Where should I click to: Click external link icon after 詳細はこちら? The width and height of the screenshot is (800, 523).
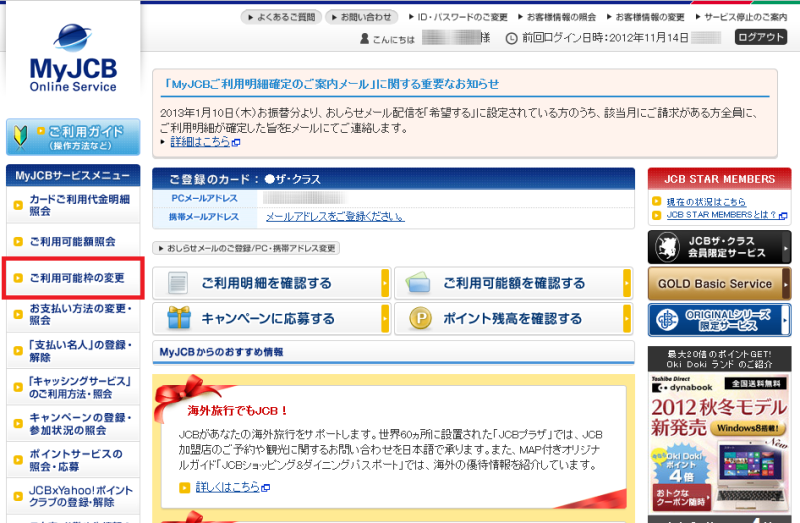pyautogui.click(x=236, y=143)
